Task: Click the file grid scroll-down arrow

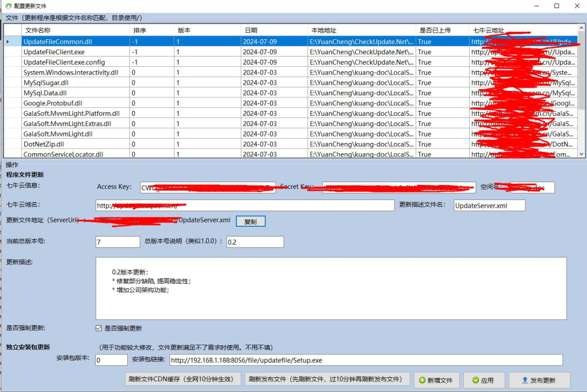Action: tap(582, 154)
